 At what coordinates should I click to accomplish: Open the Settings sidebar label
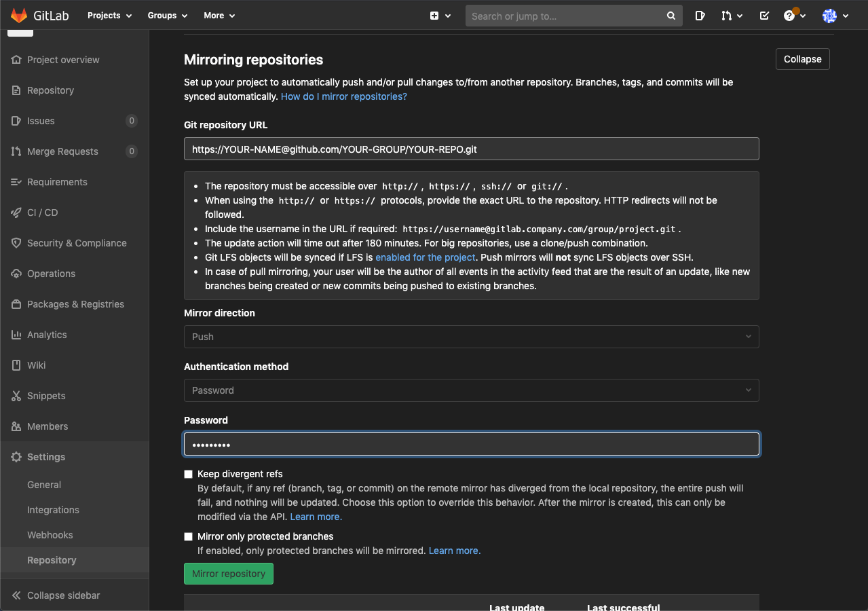point(46,457)
